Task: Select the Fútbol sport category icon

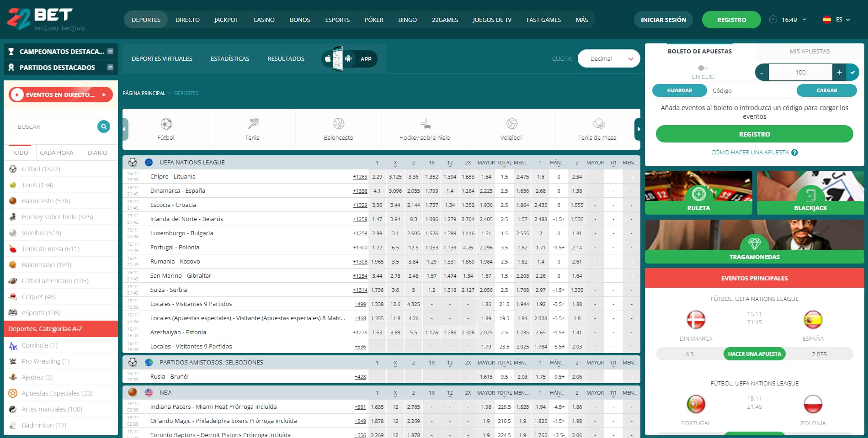Action: pos(166,124)
